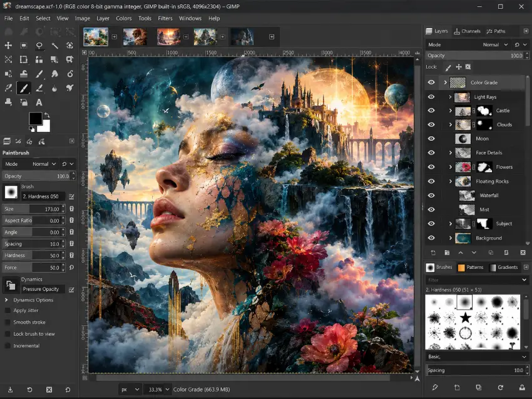Adjust the Paintbrush Size slider
The width and height of the screenshot is (532, 399).
[33, 209]
